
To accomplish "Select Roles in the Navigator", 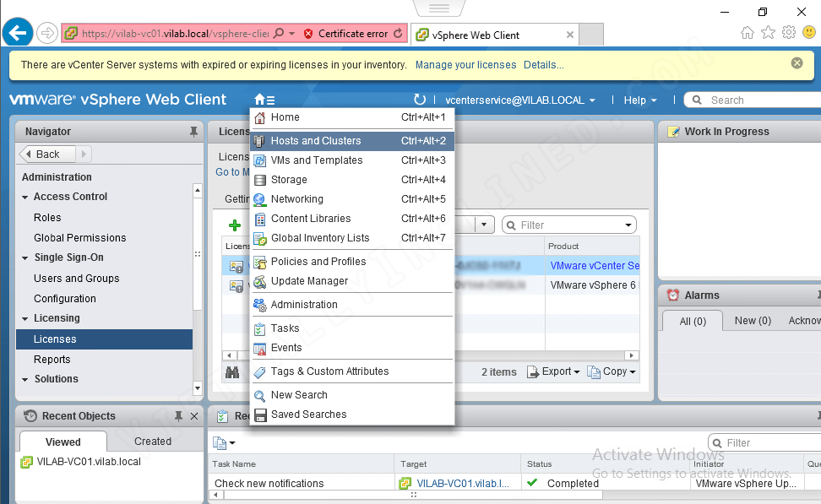I will pyautogui.click(x=47, y=217).
